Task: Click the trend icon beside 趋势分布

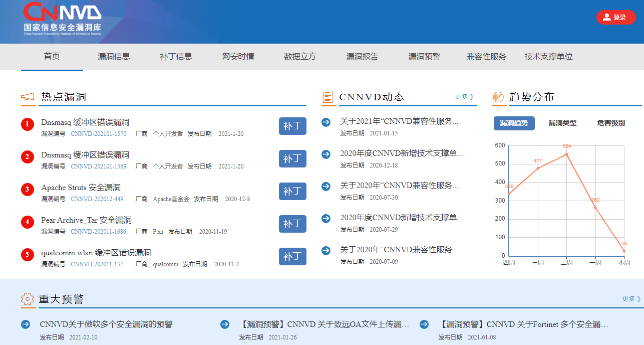Action: click(x=498, y=96)
